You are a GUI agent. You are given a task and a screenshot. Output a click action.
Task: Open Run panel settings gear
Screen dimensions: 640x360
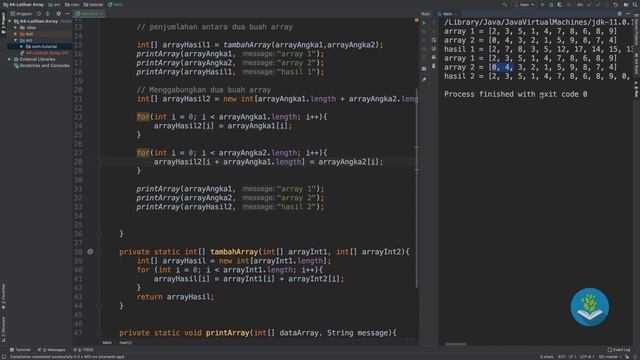tap(620, 13)
